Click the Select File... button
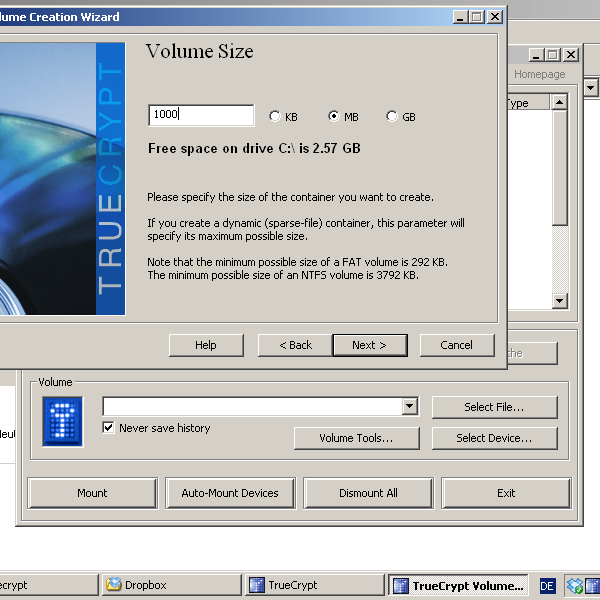 pyautogui.click(x=494, y=407)
